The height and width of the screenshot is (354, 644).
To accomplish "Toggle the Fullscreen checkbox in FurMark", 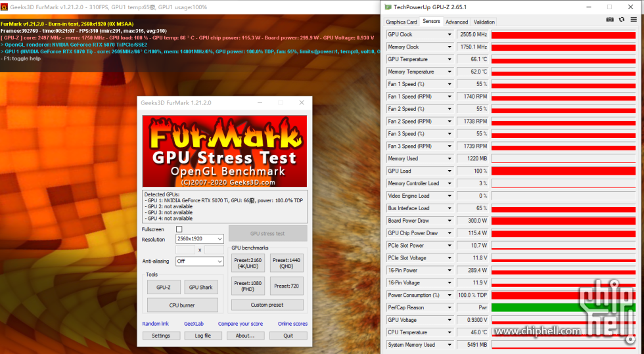I will point(179,229).
